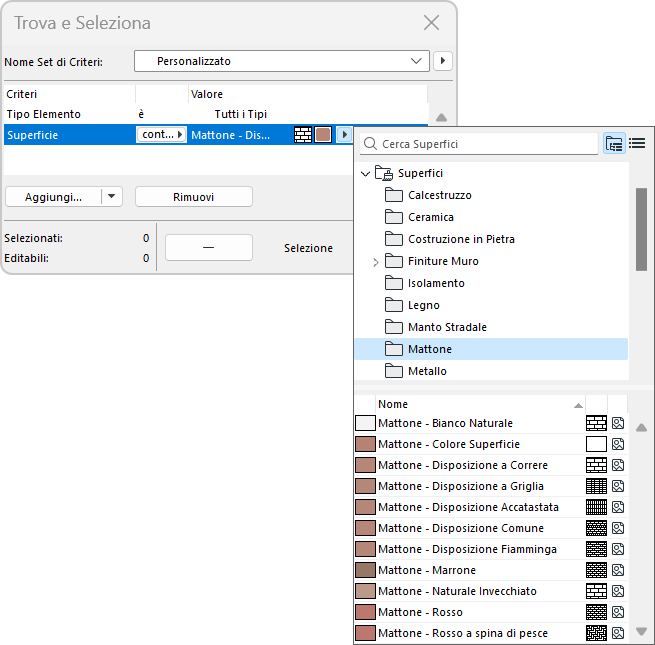Select the Manto Stradale folder
The height and width of the screenshot is (645, 655).
[x=447, y=327]
